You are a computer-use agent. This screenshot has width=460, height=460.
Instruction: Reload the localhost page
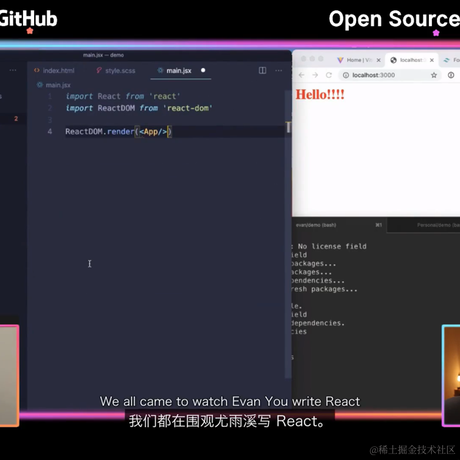[329, 75]
